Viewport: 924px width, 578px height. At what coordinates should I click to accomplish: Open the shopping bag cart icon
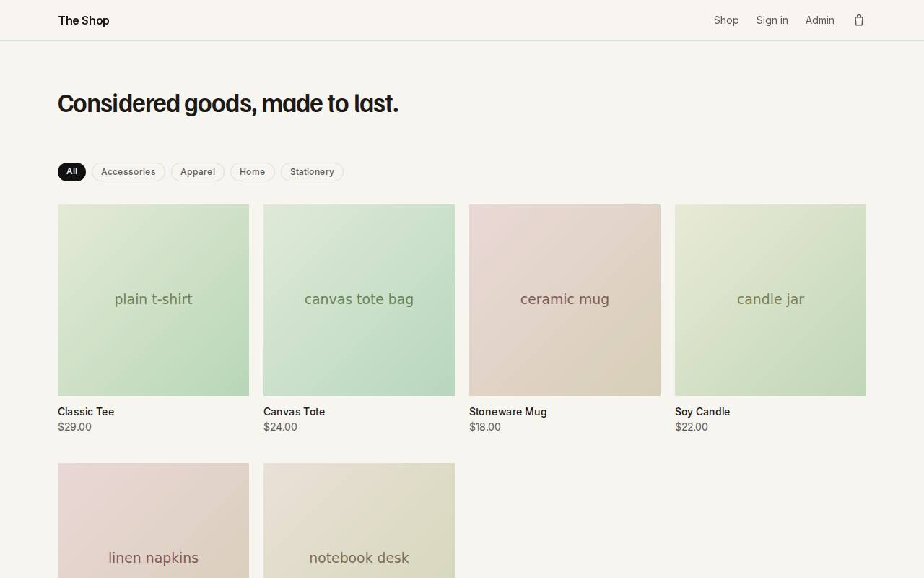point(859,20)
